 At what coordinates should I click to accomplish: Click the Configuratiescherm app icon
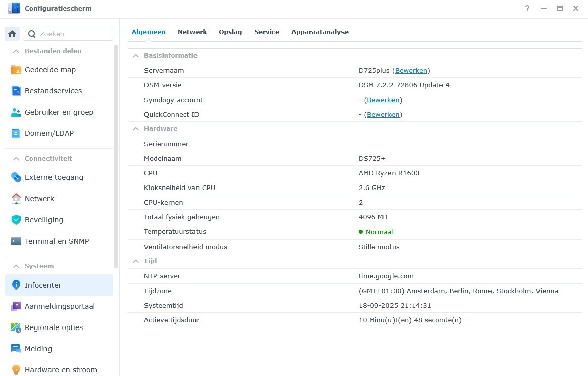coord(14,8)
